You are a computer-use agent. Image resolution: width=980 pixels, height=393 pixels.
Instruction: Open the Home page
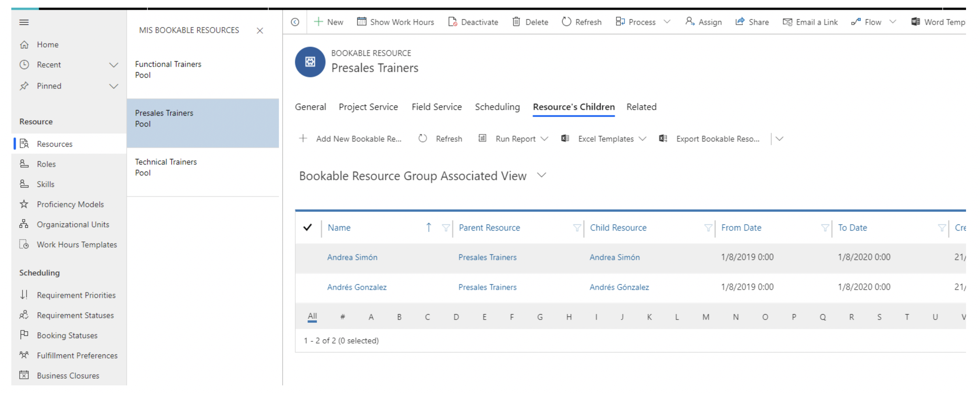pos(48,45)
